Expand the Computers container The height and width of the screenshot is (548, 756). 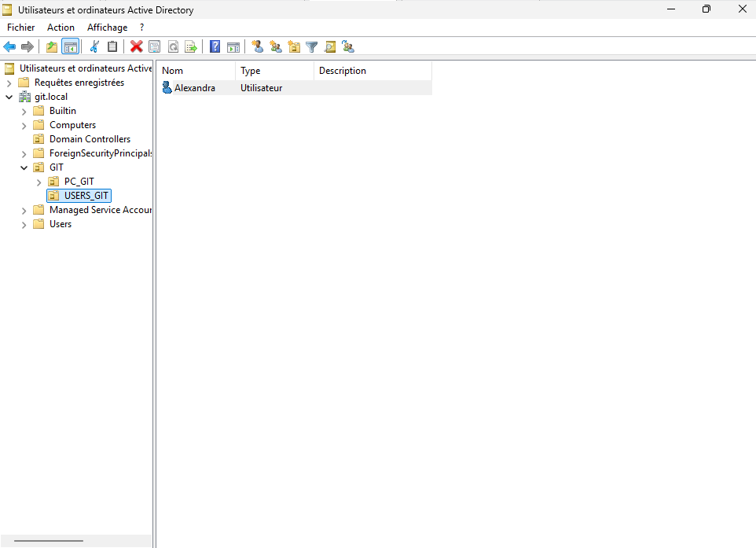click(24, 126)
